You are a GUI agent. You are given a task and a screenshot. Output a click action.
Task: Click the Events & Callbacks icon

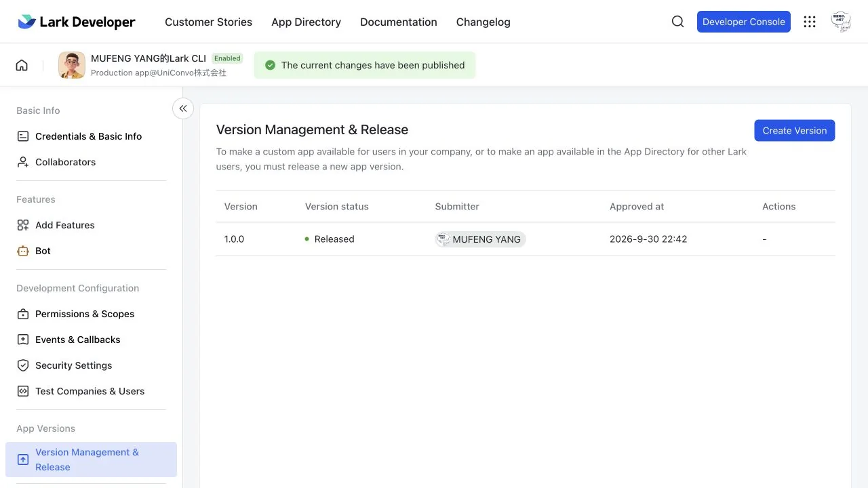(23, 340)
